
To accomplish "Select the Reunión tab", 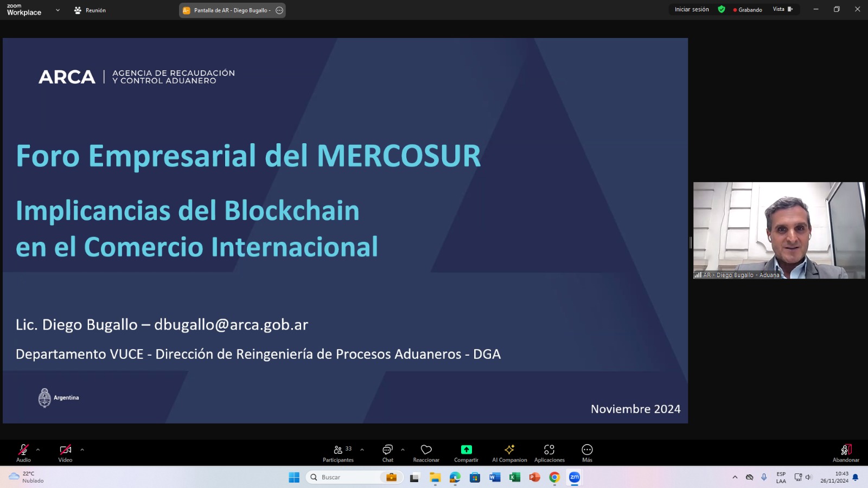I will [90, 10].
